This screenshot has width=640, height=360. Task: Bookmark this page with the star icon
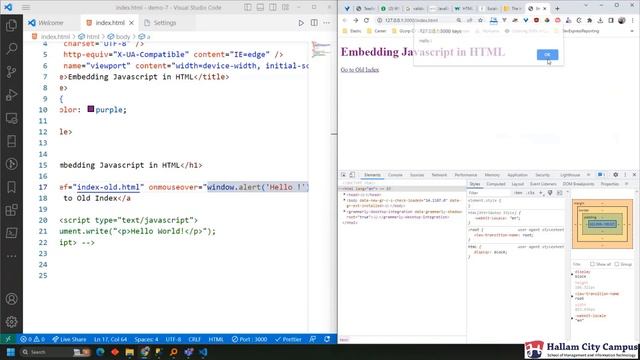coord(480,20)
